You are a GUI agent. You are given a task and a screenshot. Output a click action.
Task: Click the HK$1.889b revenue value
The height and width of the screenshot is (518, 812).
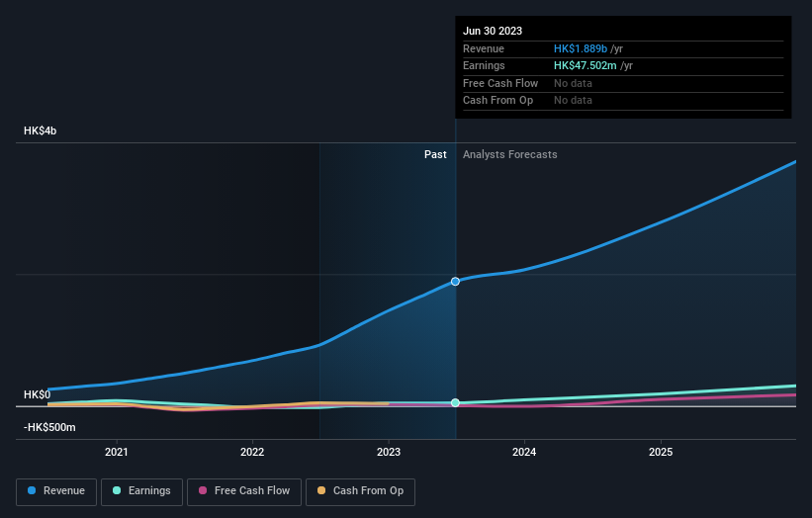[x=581, y=48]
